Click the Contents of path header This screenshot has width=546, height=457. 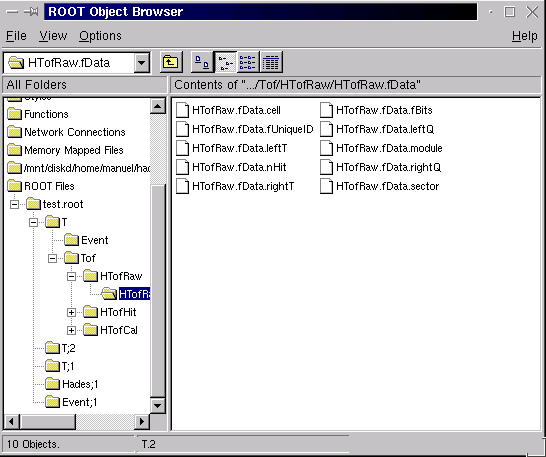coord(356,85)
